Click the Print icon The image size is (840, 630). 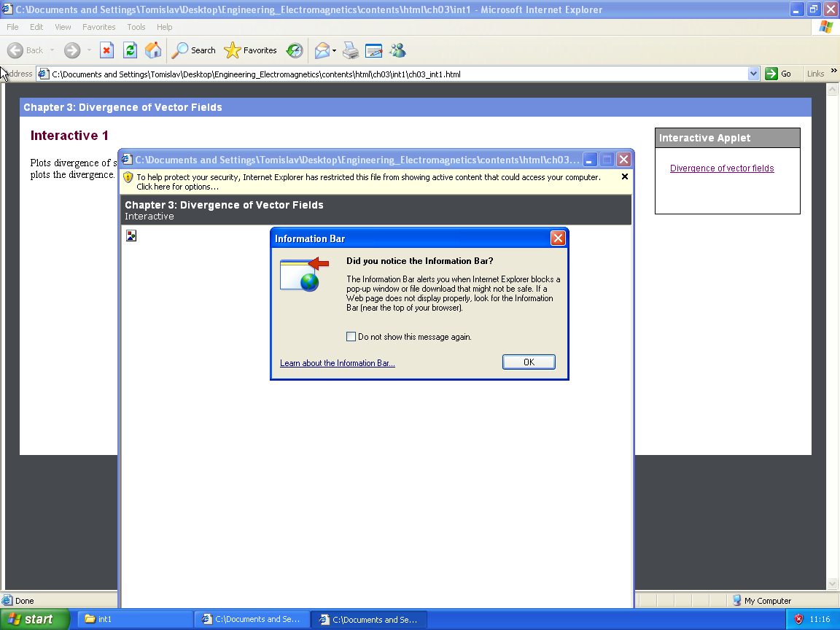click(x=350, y=50)
